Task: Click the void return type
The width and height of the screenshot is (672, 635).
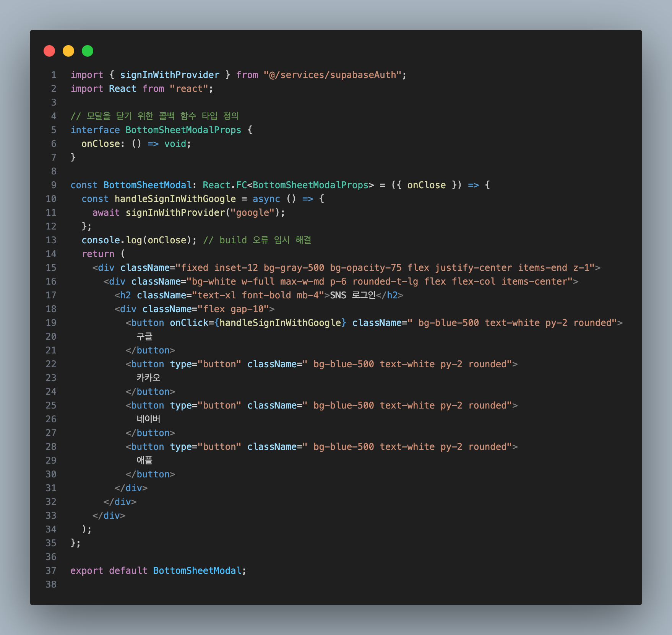Action: [175, 144]
